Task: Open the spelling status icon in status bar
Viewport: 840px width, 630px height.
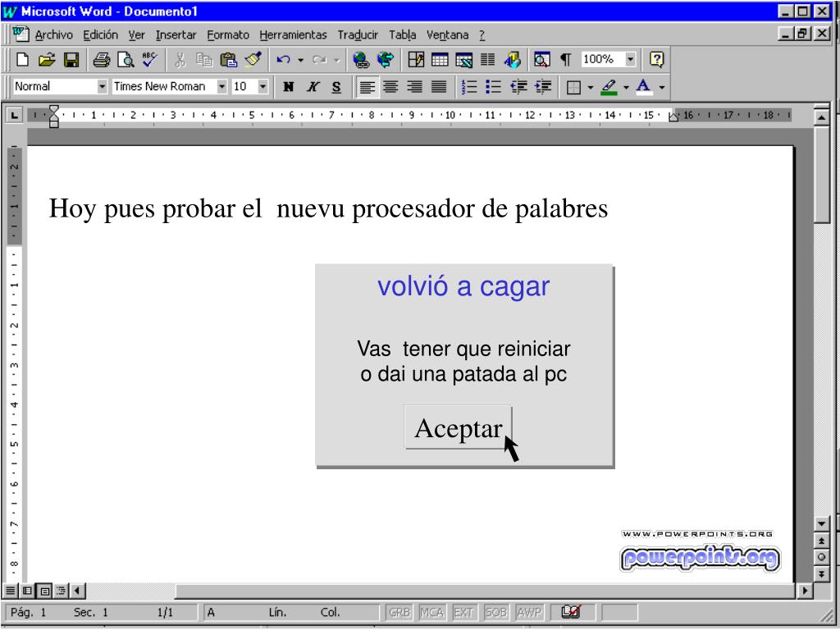Action: [x=571, y=611]
